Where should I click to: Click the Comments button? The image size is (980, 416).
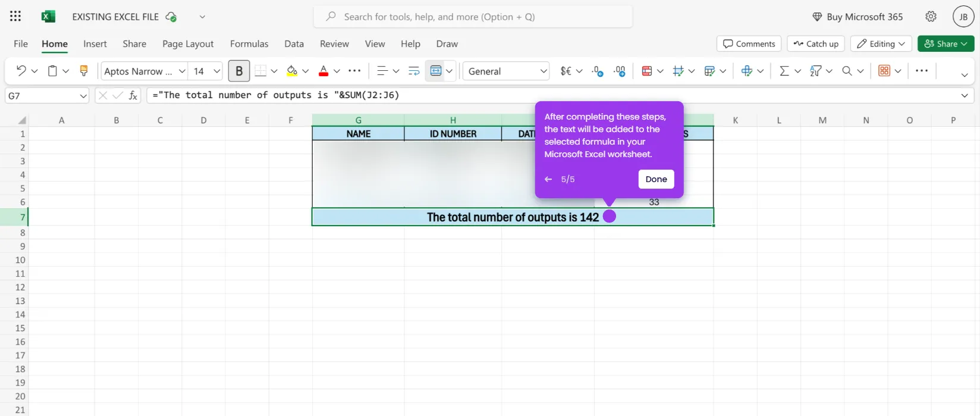coord(749,43)
